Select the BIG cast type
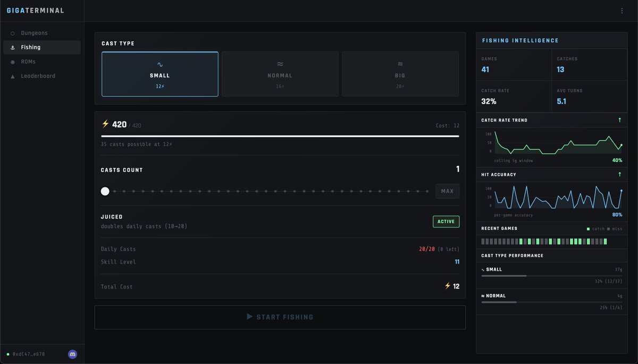The height and width of the screenshot is (364, 638). tap(400, 74)
